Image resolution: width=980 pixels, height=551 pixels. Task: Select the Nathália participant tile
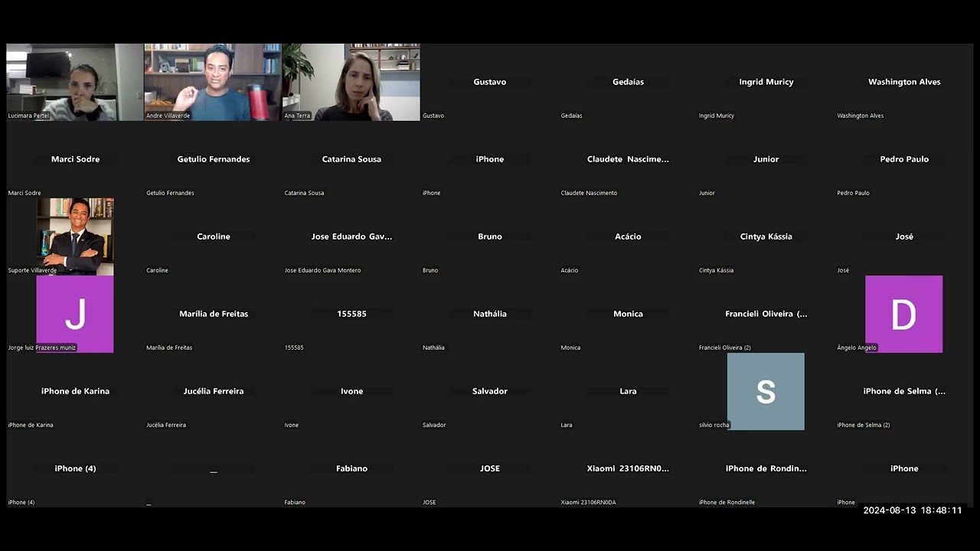click(x=490, y=314)
